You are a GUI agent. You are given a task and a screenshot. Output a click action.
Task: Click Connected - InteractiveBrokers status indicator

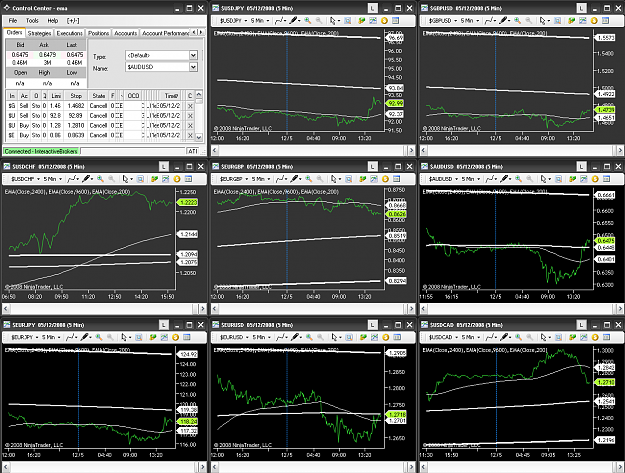click(x=41, y=151)
